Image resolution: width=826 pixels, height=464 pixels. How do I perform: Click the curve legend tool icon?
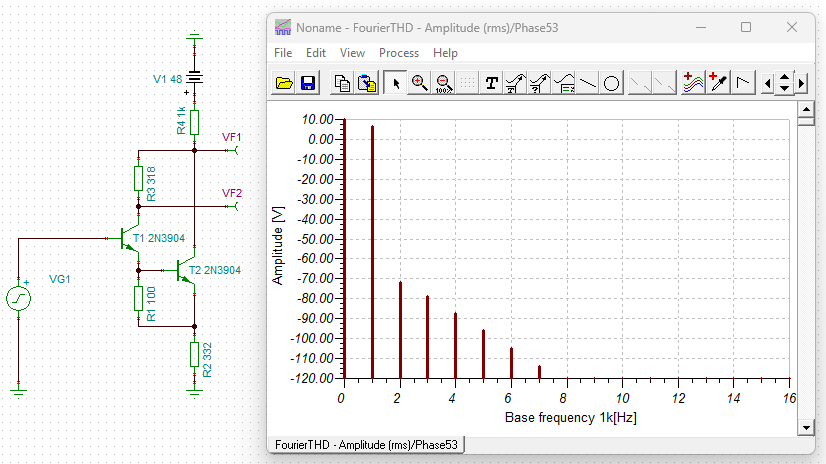pos(564,83)
